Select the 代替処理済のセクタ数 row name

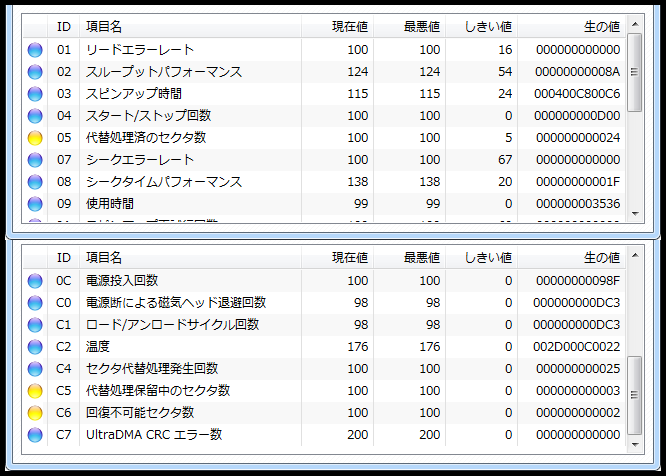pos(146,138)
